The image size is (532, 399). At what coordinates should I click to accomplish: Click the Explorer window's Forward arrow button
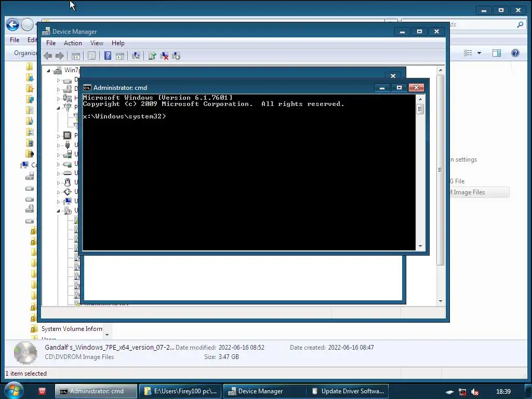(x=27, y=24)
